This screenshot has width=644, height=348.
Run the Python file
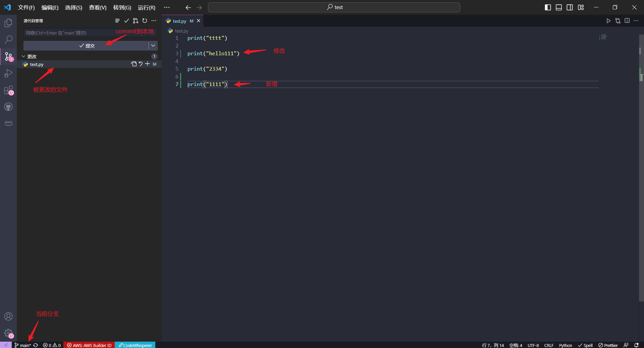[608, 21]
